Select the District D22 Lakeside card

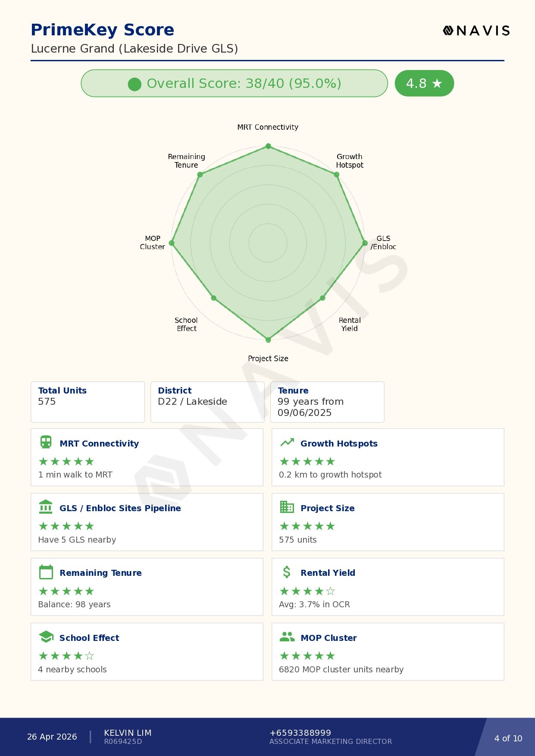tap(207, 402)
